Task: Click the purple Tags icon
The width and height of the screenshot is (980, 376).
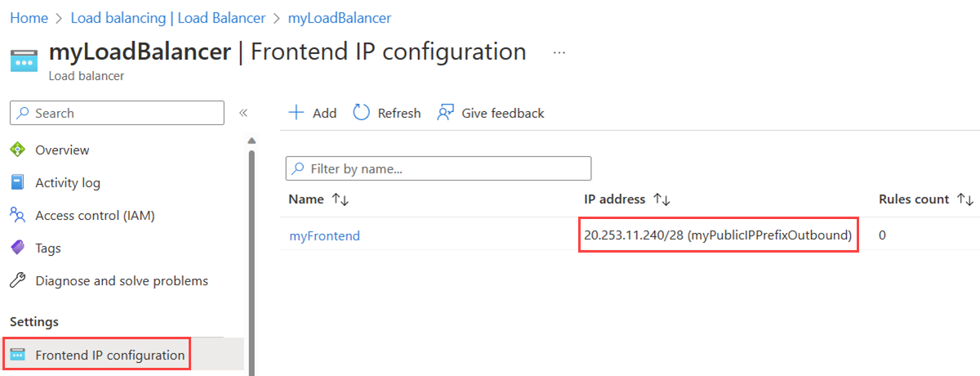Action: click(x=17, y=248)
